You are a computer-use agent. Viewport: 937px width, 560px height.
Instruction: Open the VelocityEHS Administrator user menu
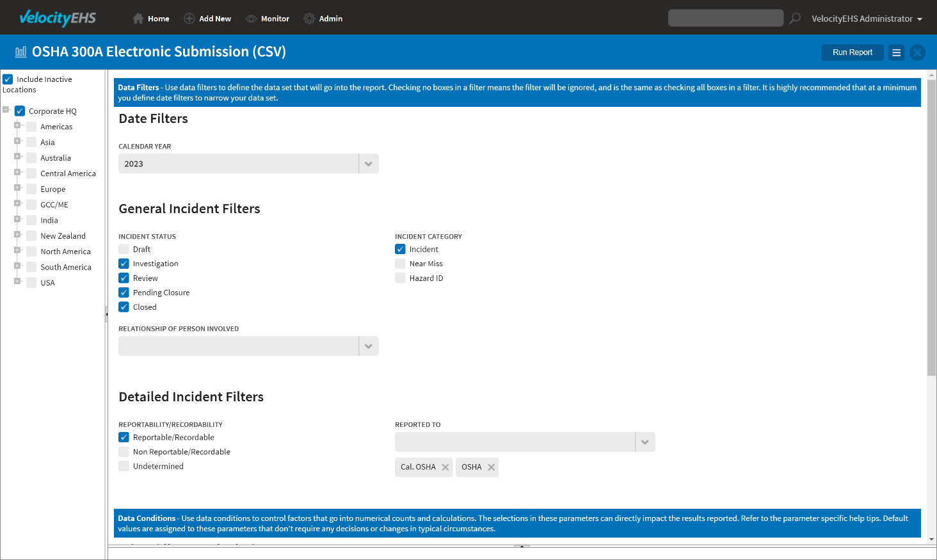[x=867, y=19]
